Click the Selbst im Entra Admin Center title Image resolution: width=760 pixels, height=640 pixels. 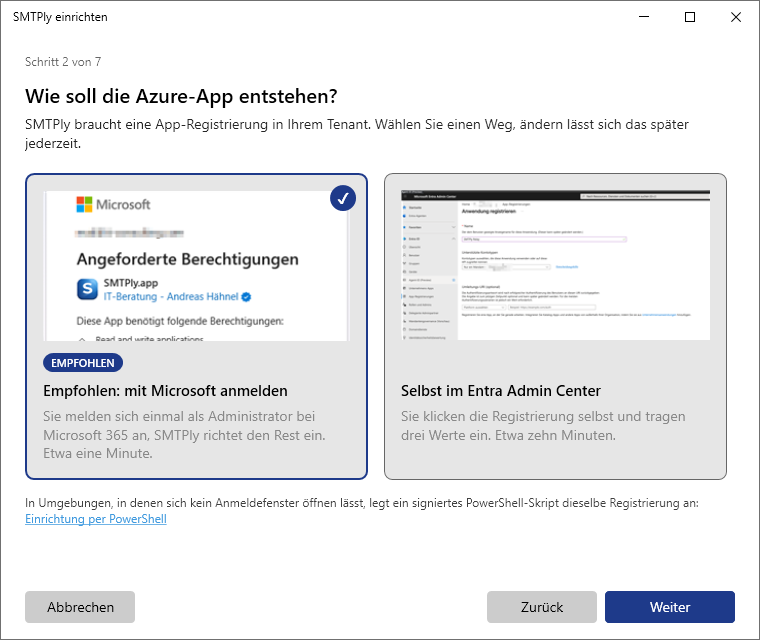pyautogui.click(x=501, y=391)
